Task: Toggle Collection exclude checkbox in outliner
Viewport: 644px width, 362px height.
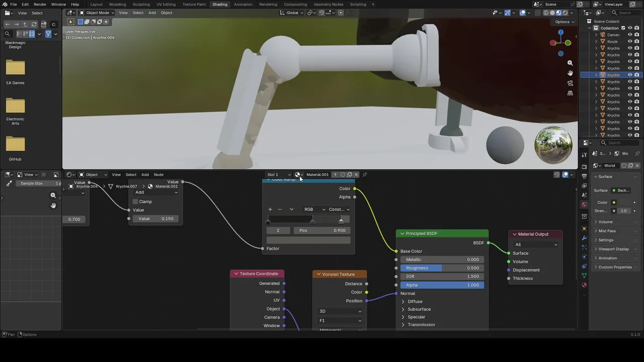Action: [623, 28]
